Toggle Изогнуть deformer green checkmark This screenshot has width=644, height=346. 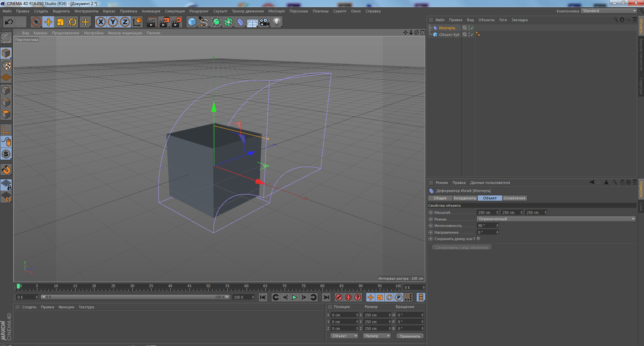click(x=472, y=28)
